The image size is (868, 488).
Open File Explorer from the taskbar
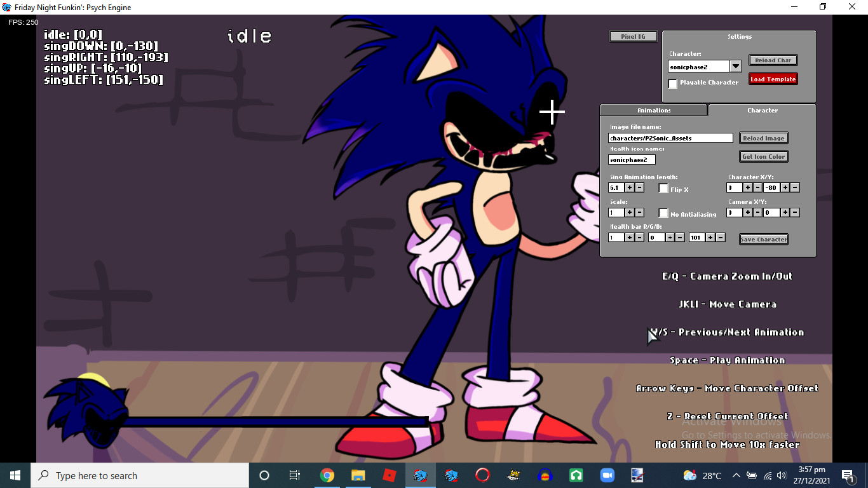pyautogui.click(x=358, y=475)
